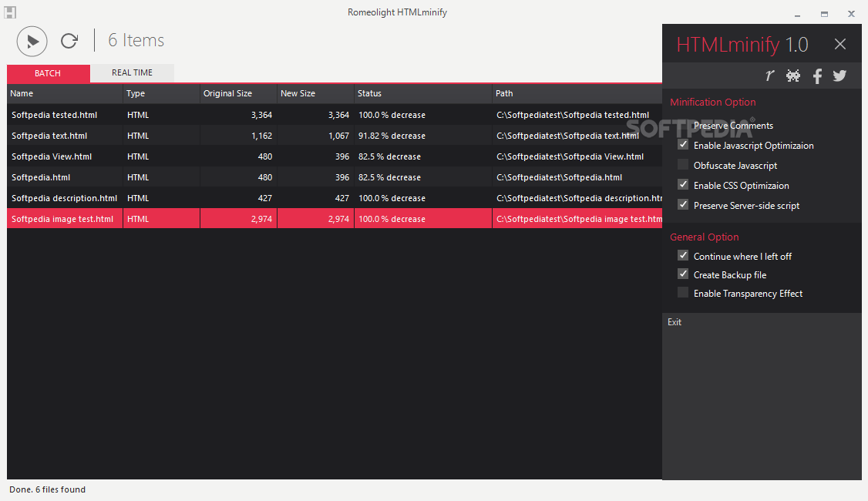Screen dimensions: 868x501
Task: Open the Twitter page icon
Action: (839, 76)
